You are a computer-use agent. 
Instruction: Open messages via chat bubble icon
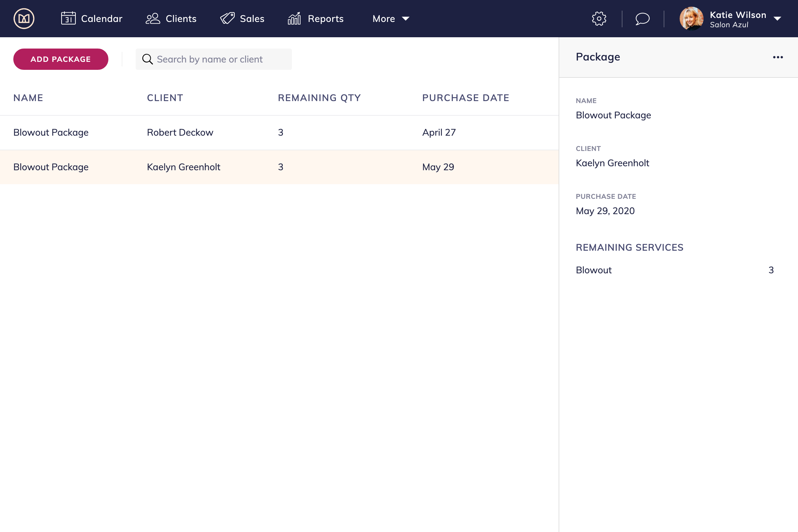click(642, 19)
